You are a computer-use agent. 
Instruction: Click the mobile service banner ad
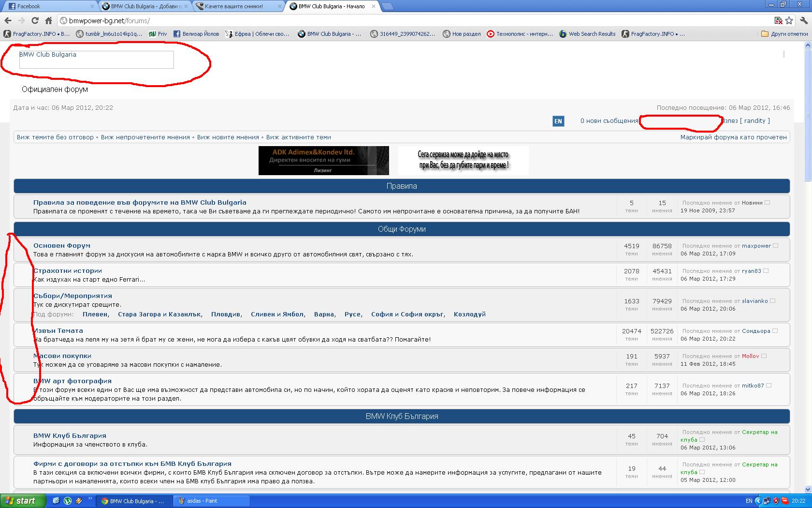464,161
